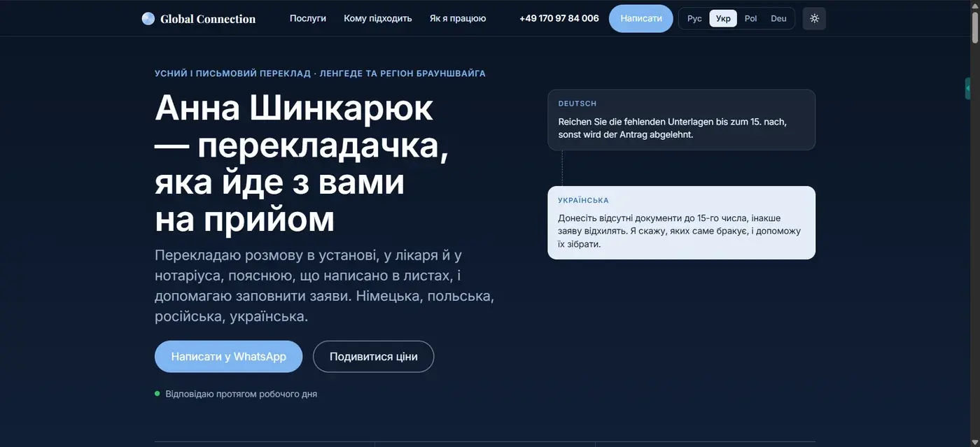980x447 pixels.
Task: Go to Кому підходить section
Action: tap(378, 18)
